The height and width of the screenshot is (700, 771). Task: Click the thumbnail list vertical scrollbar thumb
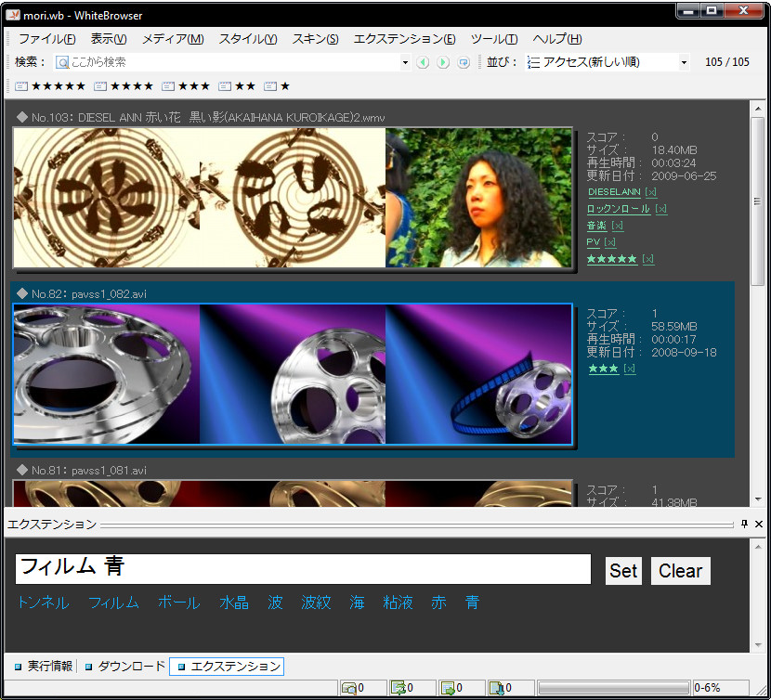point(757,201)
